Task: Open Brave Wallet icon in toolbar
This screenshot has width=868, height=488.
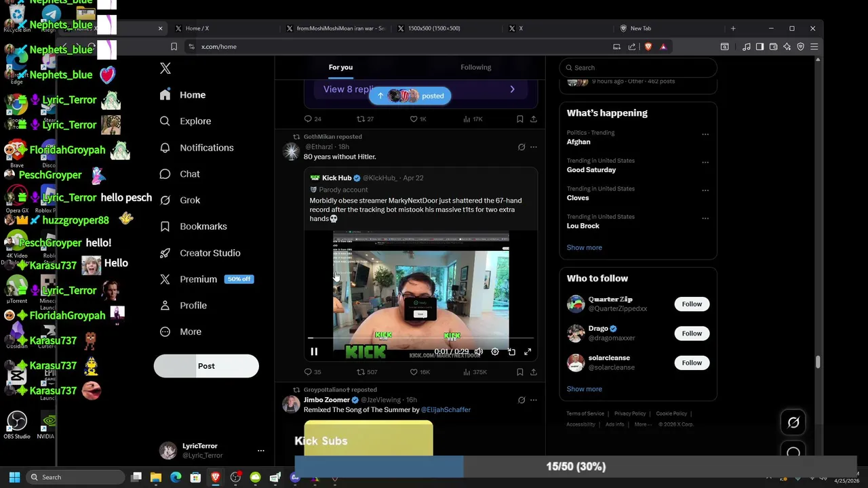Action: point(773,47)
